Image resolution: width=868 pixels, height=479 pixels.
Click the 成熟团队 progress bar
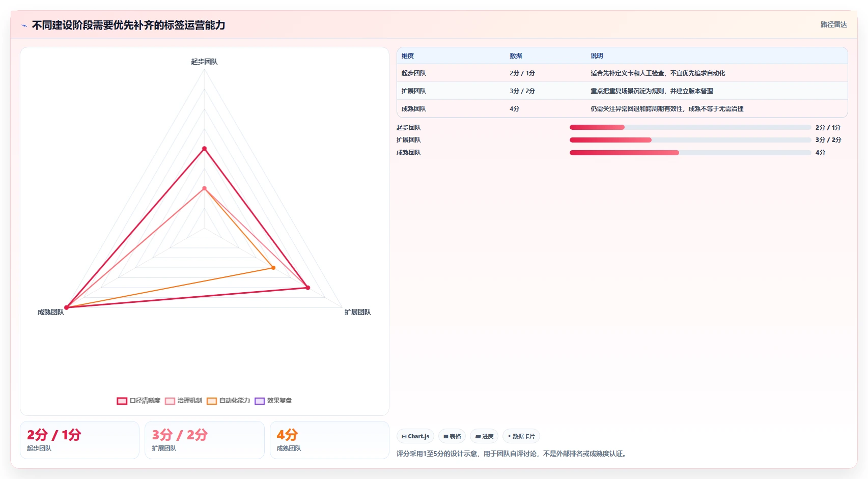click(x=690, y=153)
